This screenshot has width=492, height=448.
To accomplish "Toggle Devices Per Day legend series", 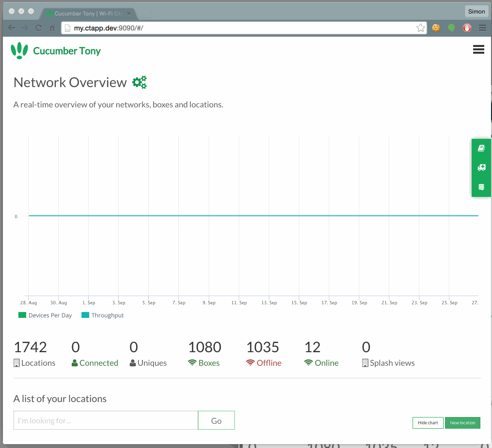I will 45,315.
